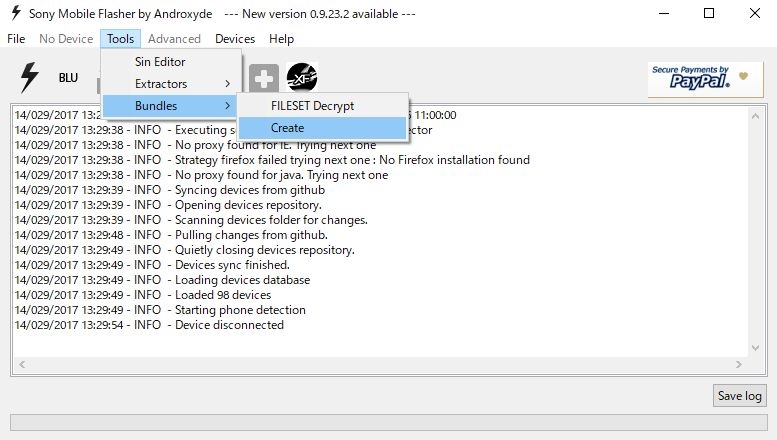The height and width of the screenshot is (440, 777).
Task: Click log line 'Starting phone detection'
Action: click(160, 310)
